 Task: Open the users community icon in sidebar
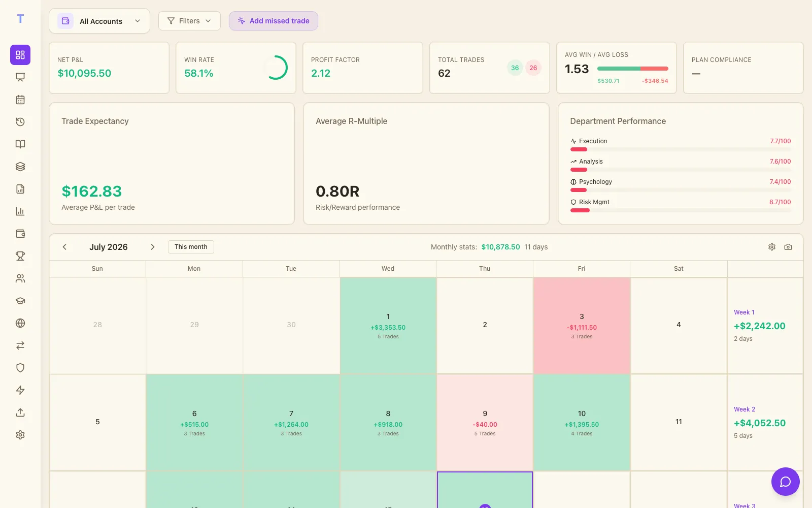(x=20, y=278)
